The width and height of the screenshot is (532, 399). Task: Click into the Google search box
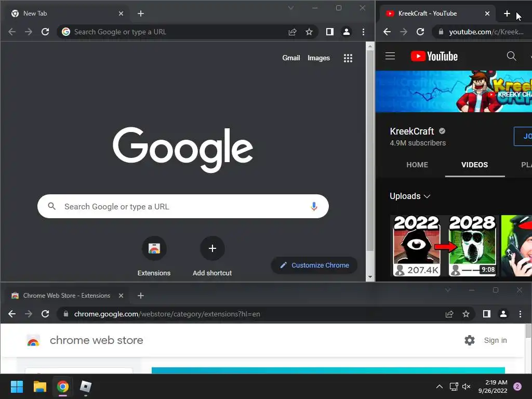click(x=183, y=206)
